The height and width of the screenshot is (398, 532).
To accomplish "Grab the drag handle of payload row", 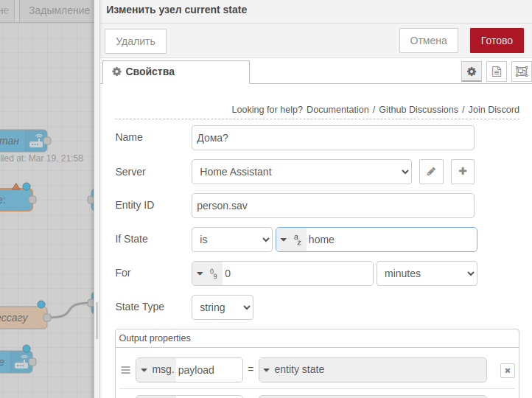I will (x=125, y=370).
